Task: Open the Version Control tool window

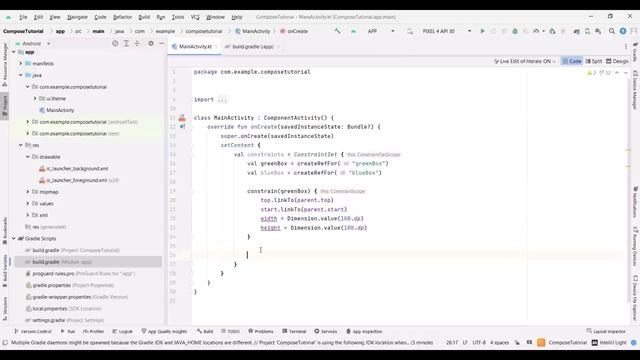Action: tap(33, 331)
